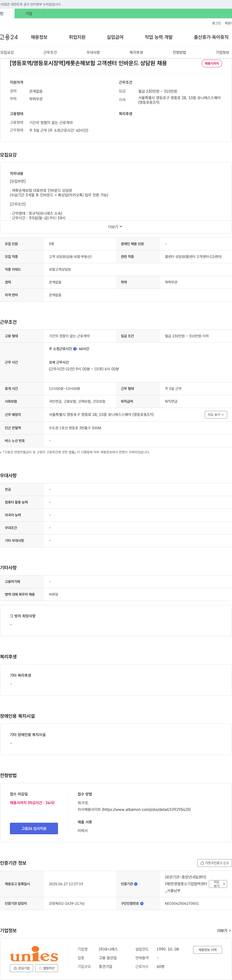Click the 업종 고용 알선업 value
The width and height of the screenshot is (232, 980).
coord(108,958)
